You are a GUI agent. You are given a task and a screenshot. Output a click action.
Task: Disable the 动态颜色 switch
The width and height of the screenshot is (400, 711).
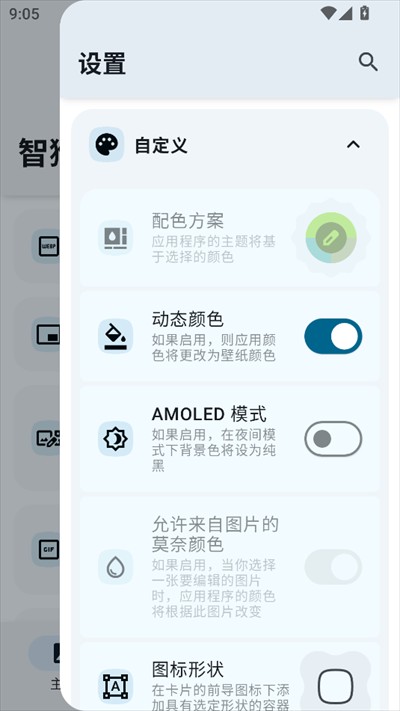pos(333,336)
